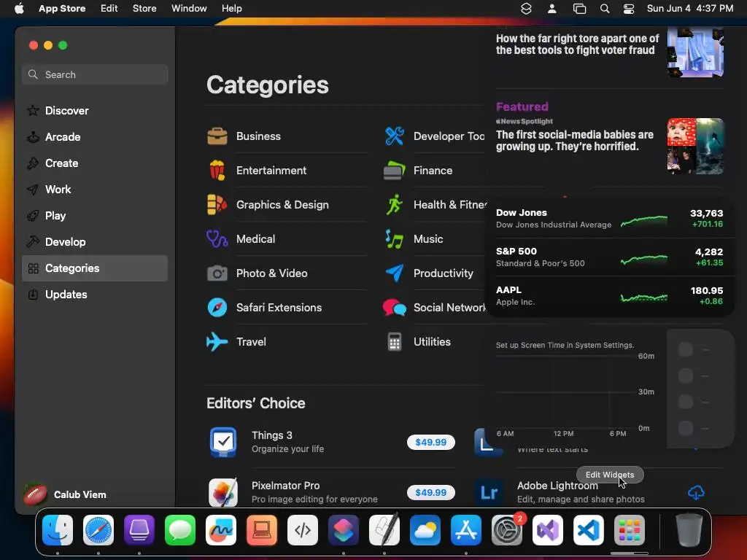The image size is (747, 560).
Task: Click the Developer Tools wrench icon
Action: 395,136
